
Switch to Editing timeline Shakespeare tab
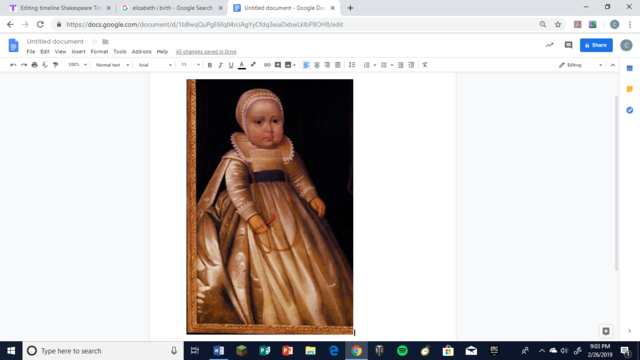click(x=60, y=8)
